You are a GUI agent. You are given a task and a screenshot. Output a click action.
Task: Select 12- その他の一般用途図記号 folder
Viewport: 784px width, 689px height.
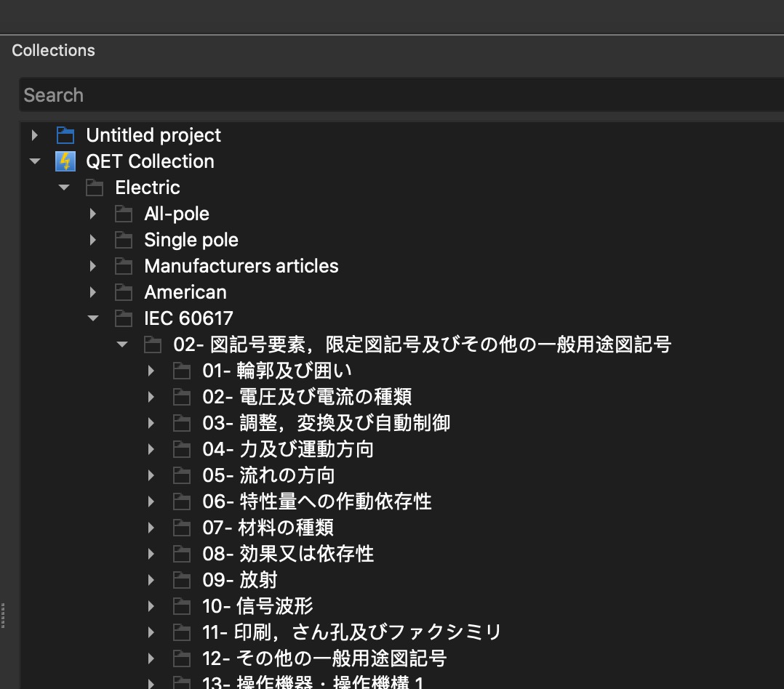[324, 658]
